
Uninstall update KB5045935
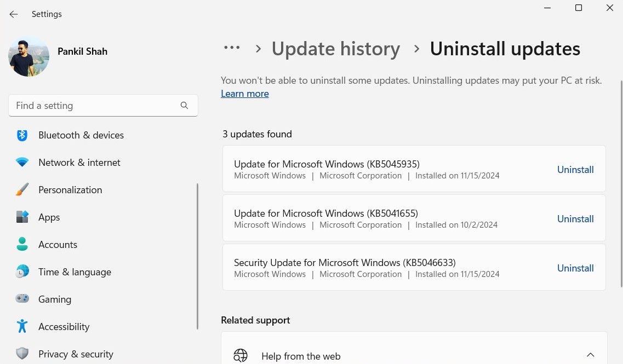click(x=575, y=170)
